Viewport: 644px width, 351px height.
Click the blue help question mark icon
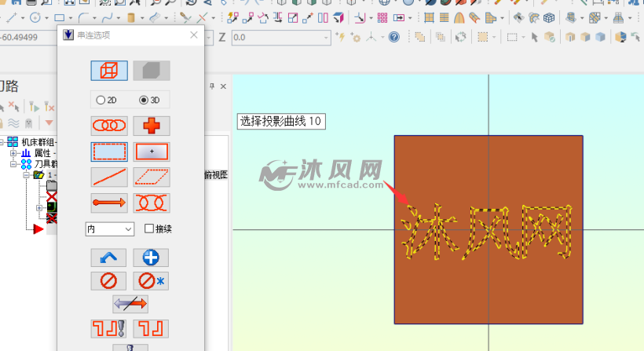(394, 38)
